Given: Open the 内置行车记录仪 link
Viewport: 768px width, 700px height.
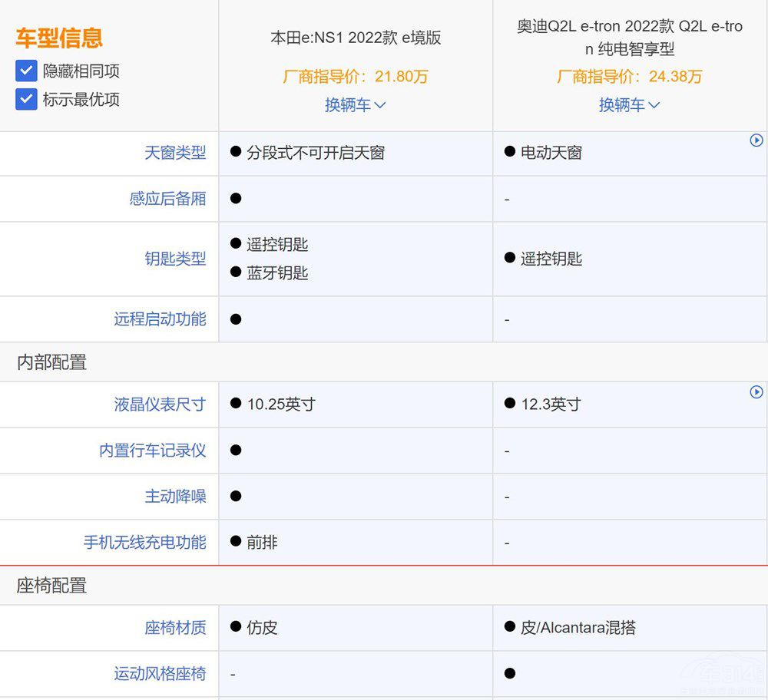Looking at the screenshot, I should coord(152,451).
